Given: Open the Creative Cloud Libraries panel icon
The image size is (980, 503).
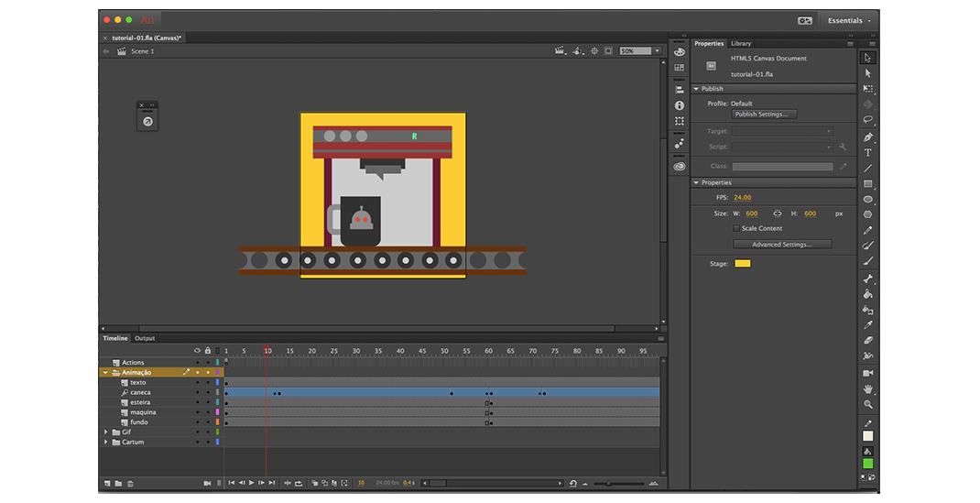Looking at the screenshot, I should (680, 167).
